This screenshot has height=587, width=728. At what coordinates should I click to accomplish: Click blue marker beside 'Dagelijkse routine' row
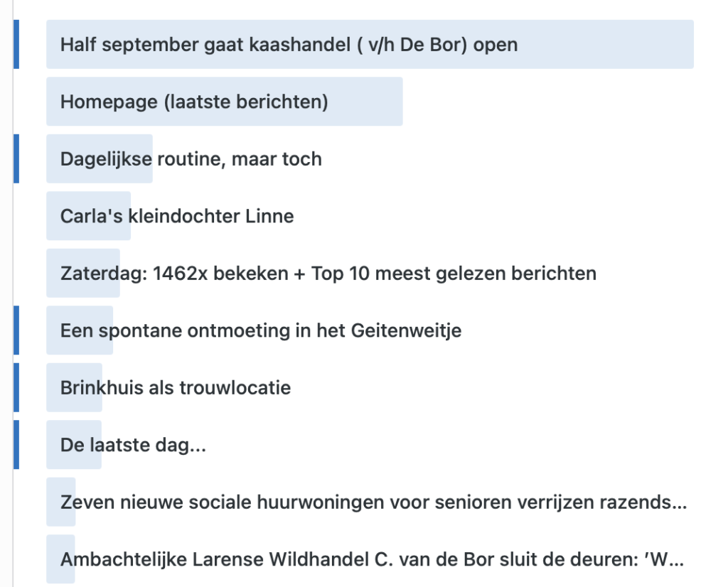pos(16,158)
